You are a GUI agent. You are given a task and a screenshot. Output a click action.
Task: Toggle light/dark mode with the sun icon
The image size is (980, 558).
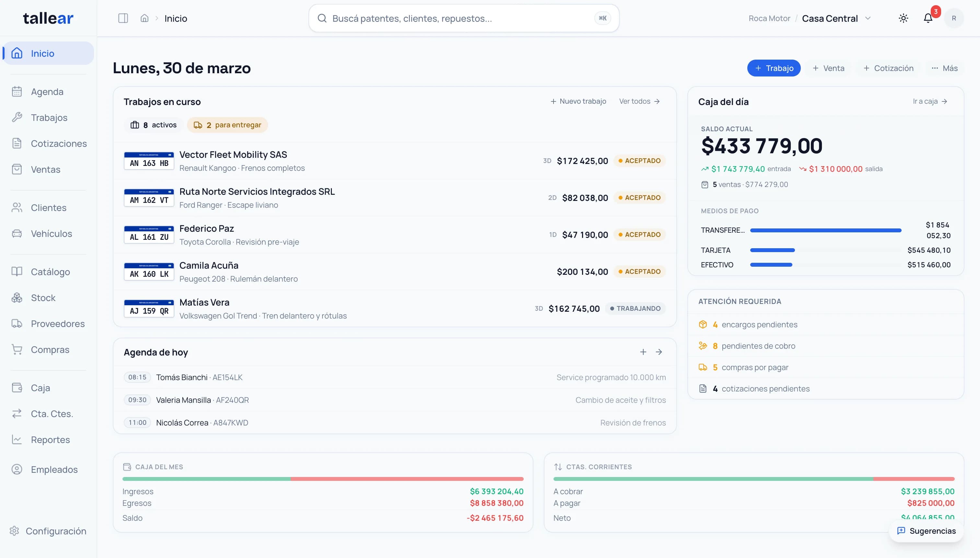click(x=903, y=18)
